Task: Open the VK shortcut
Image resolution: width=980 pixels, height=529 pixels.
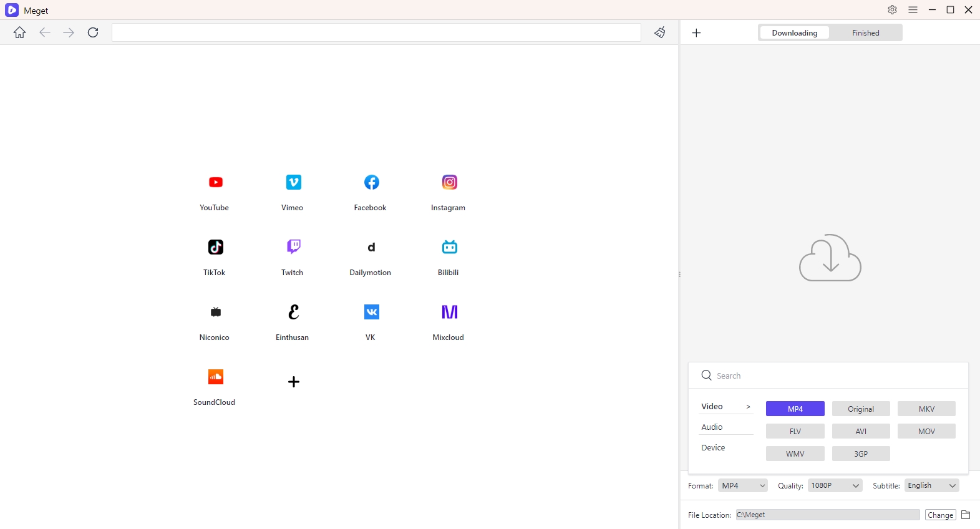Action: (x=371, y=323)
